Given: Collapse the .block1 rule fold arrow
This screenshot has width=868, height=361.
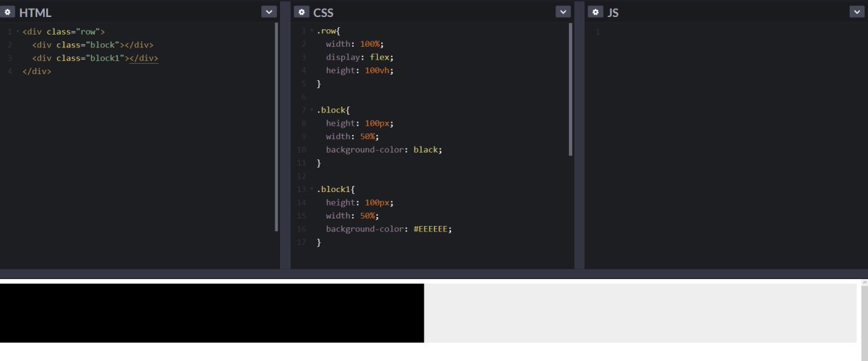Looking at the screenshot, I should pyautogui.click(x=312, y=189).
